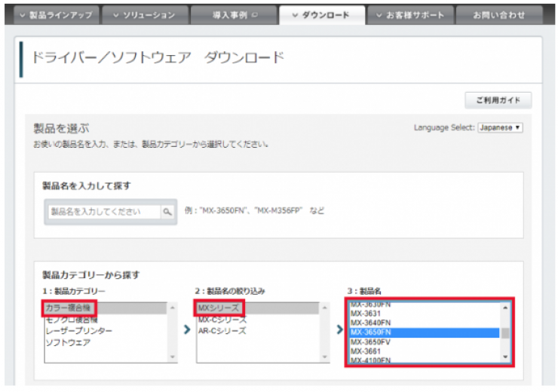Click the product list scrollbar thumb

pyautogui.click(x=505, y=333)
